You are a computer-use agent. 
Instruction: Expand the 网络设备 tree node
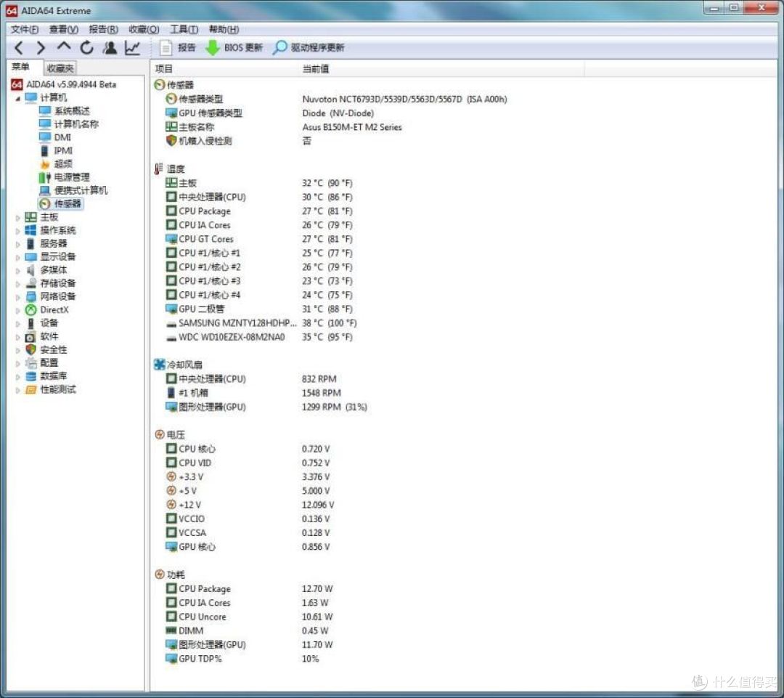point(17,297)
